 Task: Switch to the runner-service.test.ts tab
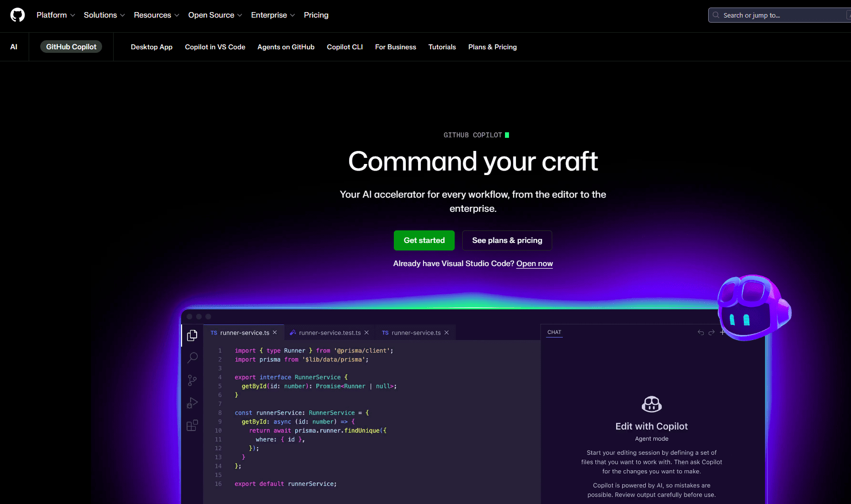329,332
